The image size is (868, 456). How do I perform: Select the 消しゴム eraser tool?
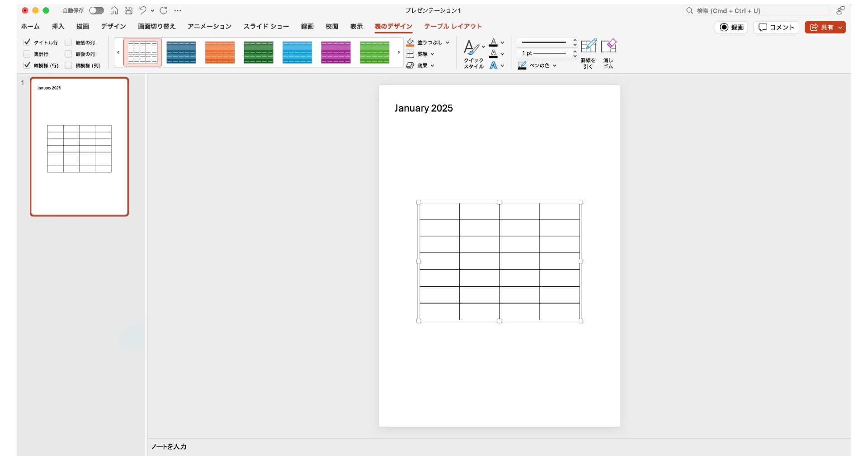(x=608, y=47)
